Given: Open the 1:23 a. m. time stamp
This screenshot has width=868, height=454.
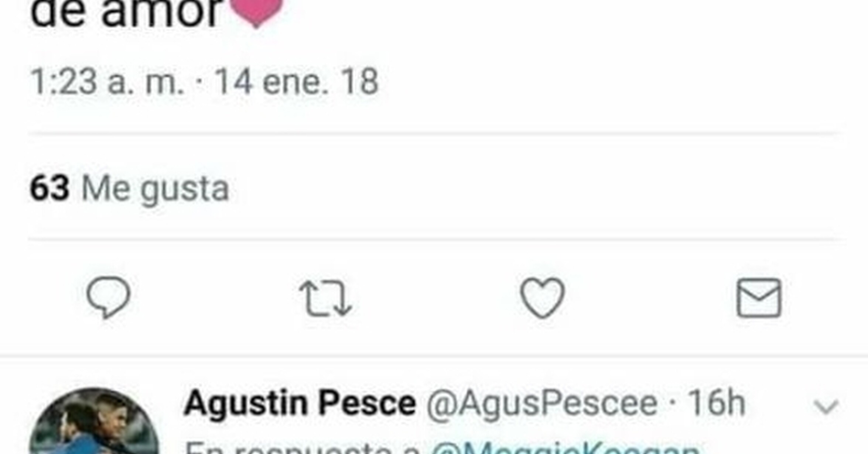Looking at the screenshot, I should coord(107,82).
